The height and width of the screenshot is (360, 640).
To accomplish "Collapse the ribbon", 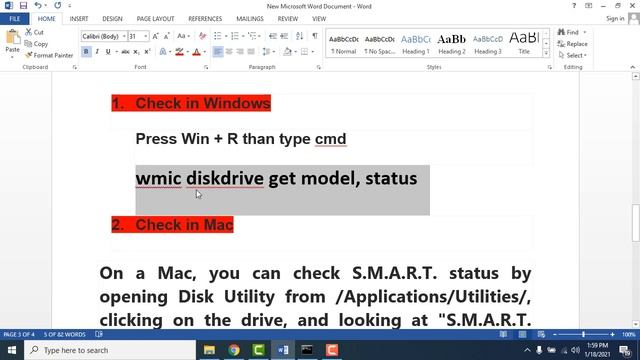I will coord(633,67).
